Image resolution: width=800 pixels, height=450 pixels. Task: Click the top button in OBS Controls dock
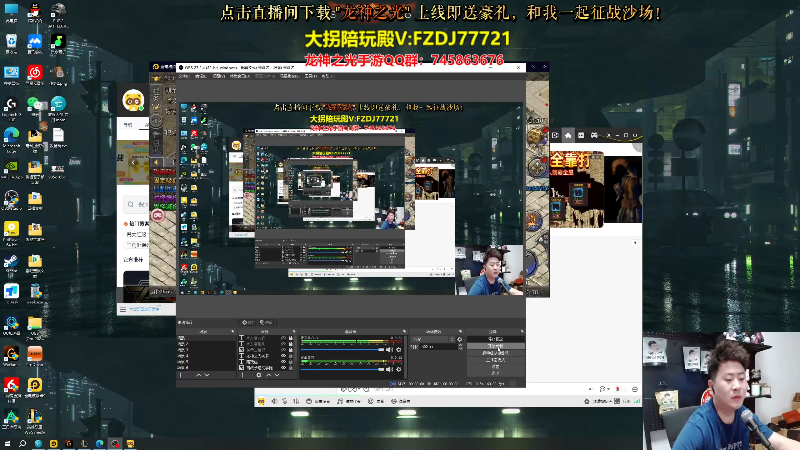(x=495, y=339)
